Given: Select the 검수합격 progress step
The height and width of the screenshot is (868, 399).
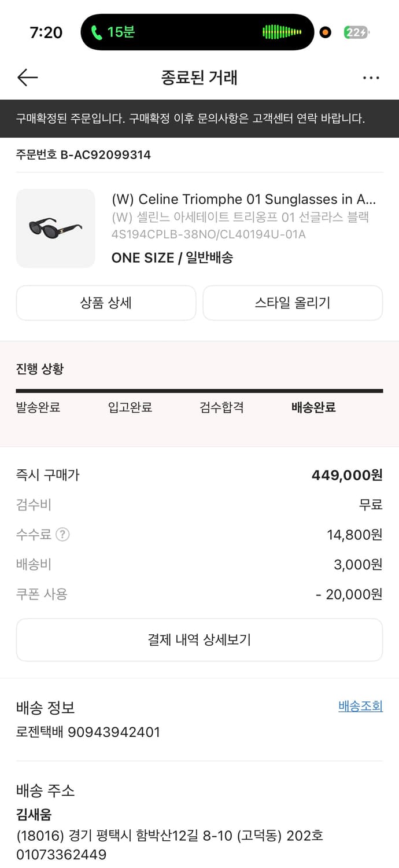Looking at the screenshot, I should point(222,407).
